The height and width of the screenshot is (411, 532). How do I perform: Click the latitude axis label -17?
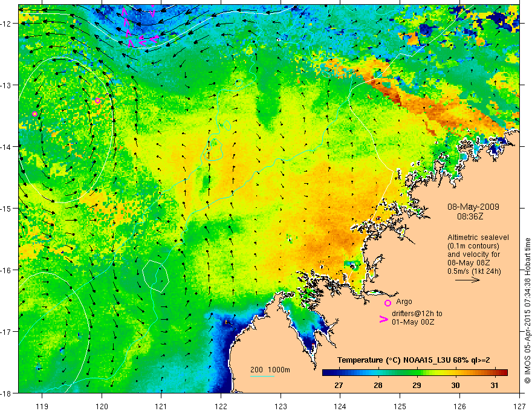6,332
